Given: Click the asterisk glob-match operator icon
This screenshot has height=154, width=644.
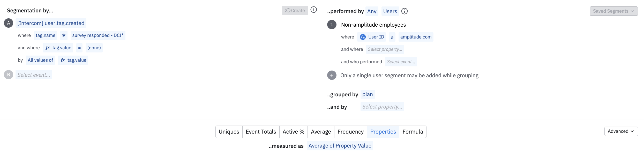Looking at the screenshot, I should [x=64, y=35].
